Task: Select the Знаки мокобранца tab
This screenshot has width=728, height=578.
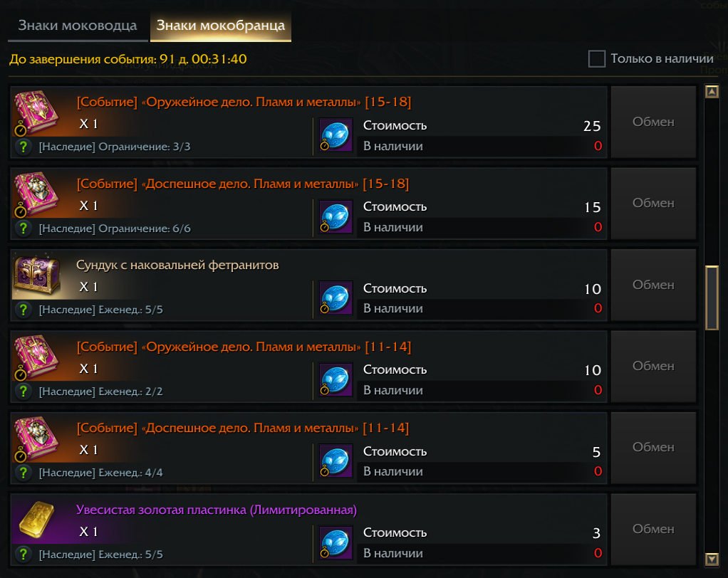Action: (x=221, y=26)
